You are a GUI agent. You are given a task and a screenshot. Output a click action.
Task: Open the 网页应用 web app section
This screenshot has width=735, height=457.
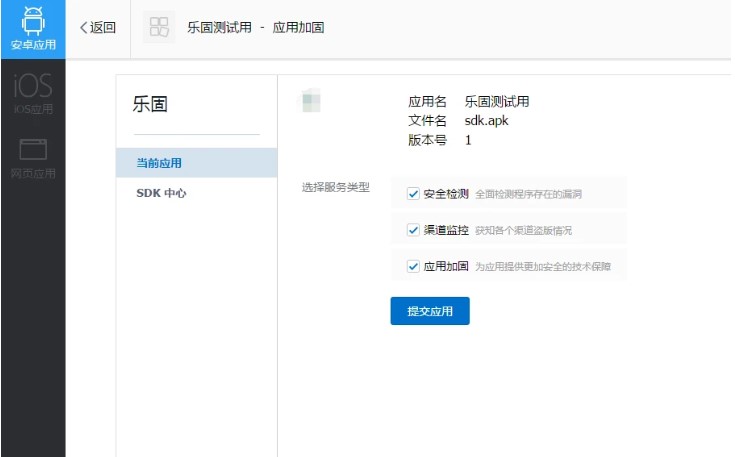click(x=33, y=158)
